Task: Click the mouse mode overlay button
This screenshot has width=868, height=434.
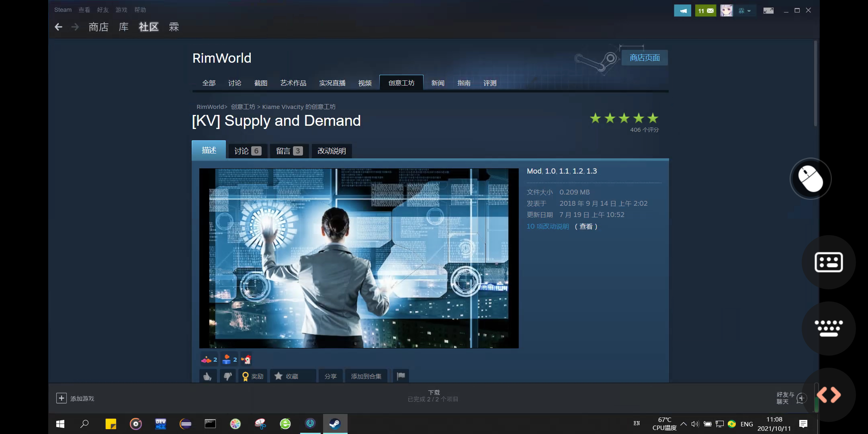Action: pos(811,179)
